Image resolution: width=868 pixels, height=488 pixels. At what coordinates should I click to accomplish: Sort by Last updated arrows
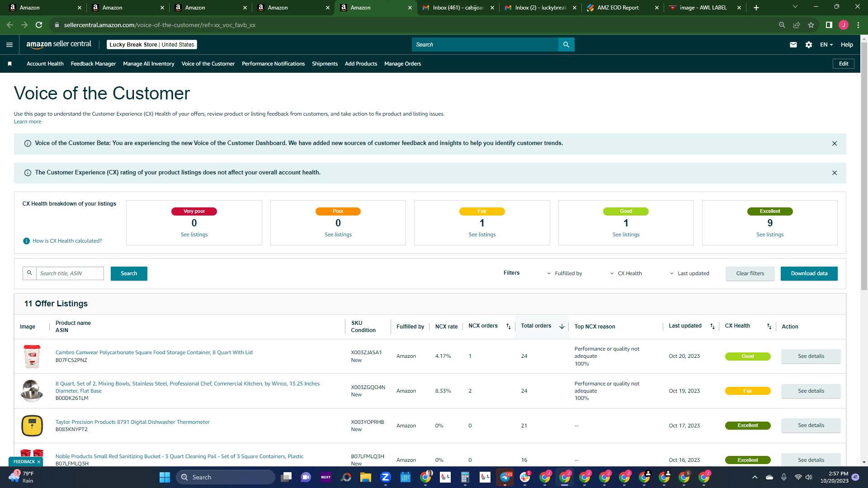click(712, 327)
